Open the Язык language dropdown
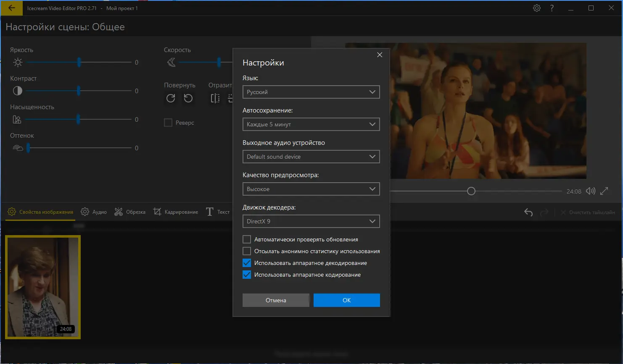The image size is (623, 364). (311, 92)
